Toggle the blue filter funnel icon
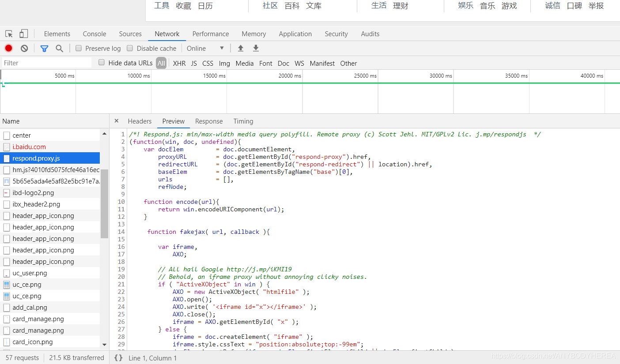This screenshot has height=364, width=620. pos(44,49)
